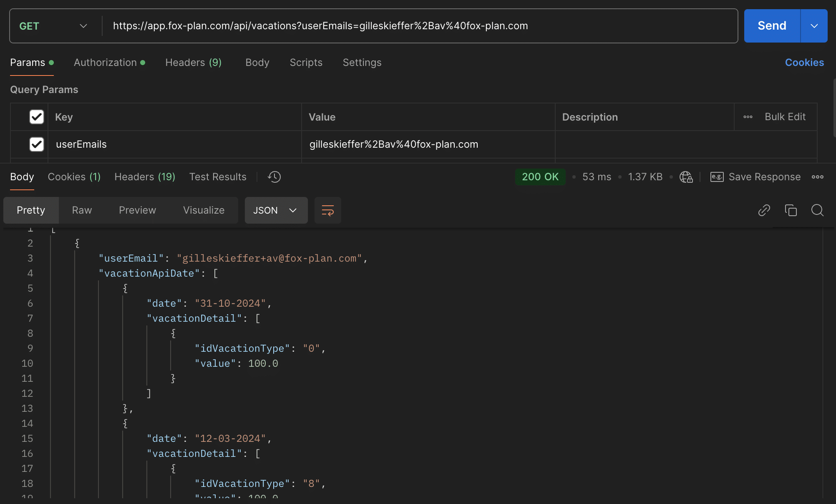Open the response Headers (19) tab
The width and height of the screenshot is (836, 504).
pyautogui.click(x=145, y=177)
